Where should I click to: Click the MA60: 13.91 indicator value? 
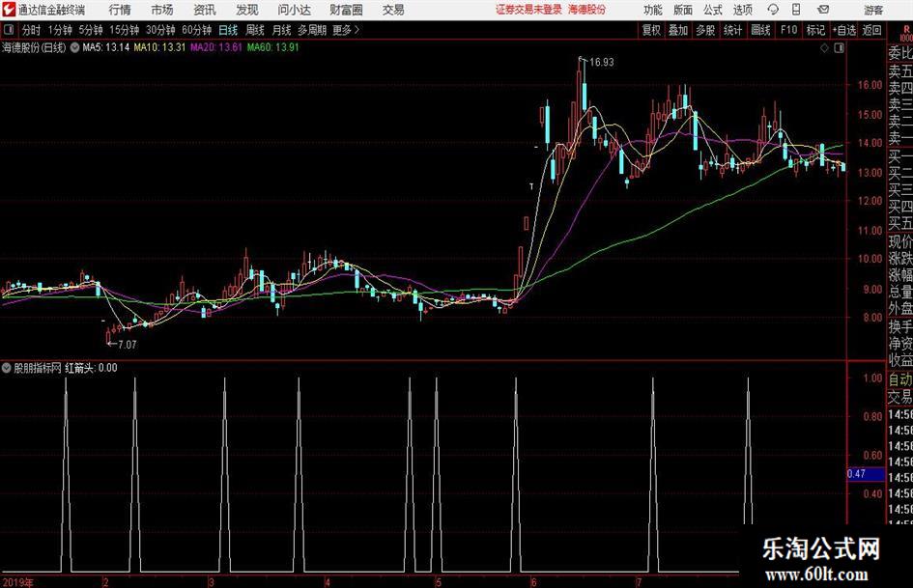click(x=272, y=47)
